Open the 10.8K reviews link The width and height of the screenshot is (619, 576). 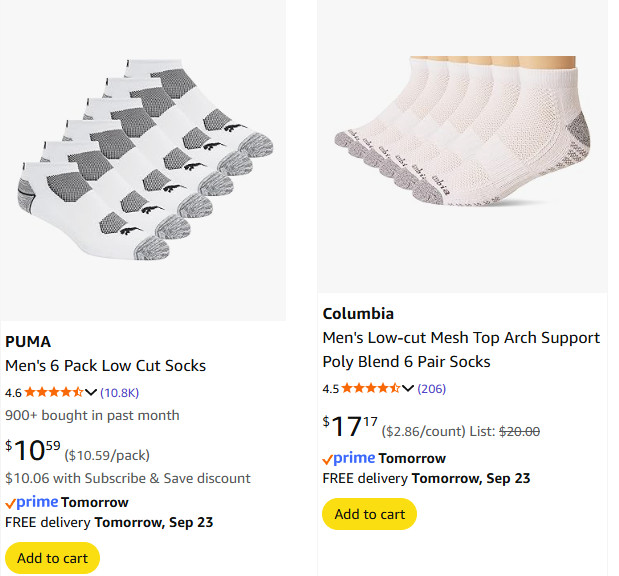[119, 392]
